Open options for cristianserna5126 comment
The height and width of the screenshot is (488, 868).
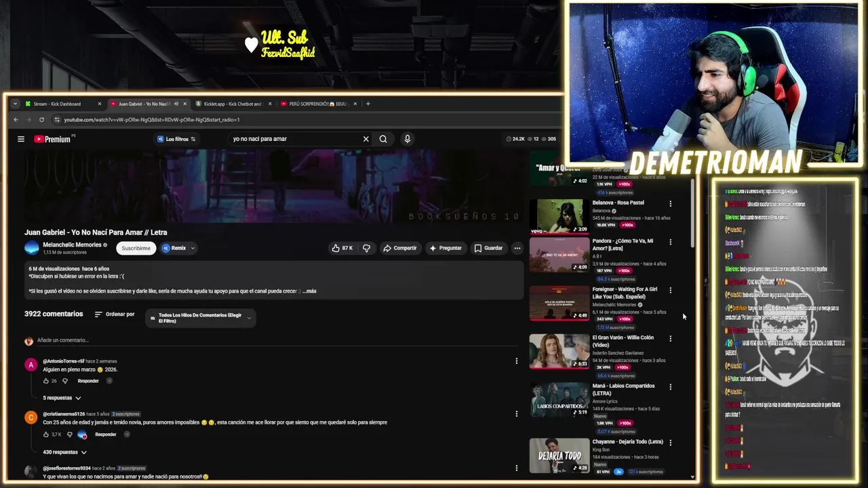click(516, 413)
